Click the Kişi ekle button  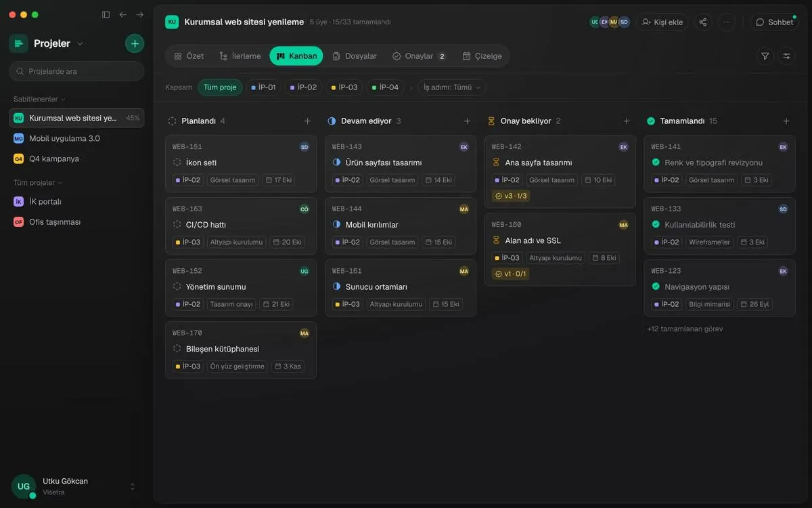[662, 22]
